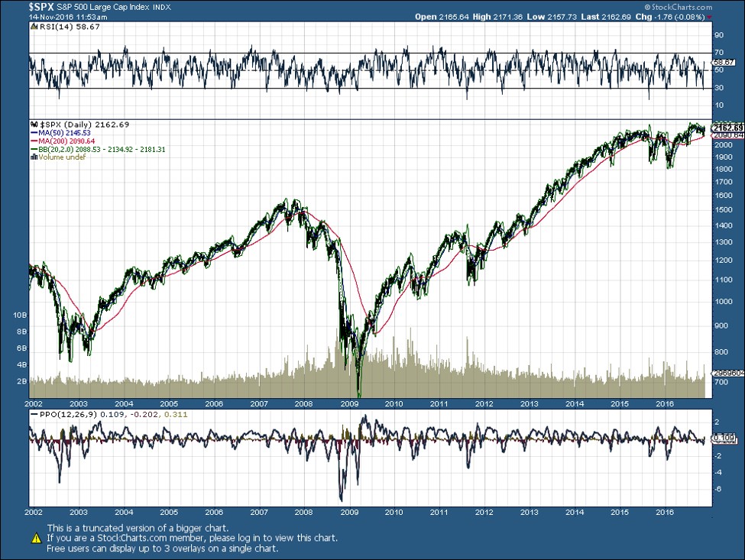Click the 1000 label on price axis

point(723,302)
